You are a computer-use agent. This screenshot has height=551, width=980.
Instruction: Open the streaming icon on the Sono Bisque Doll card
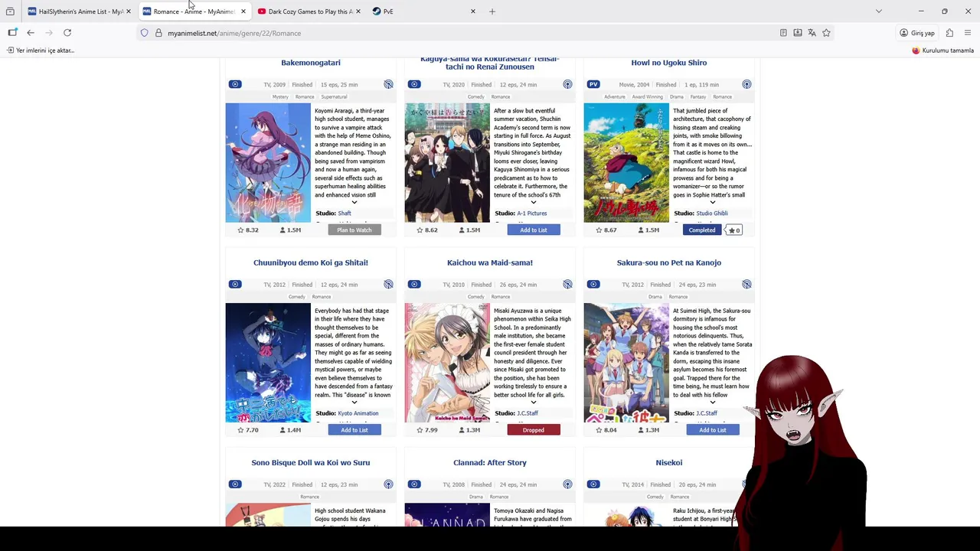tap(389, 484)
